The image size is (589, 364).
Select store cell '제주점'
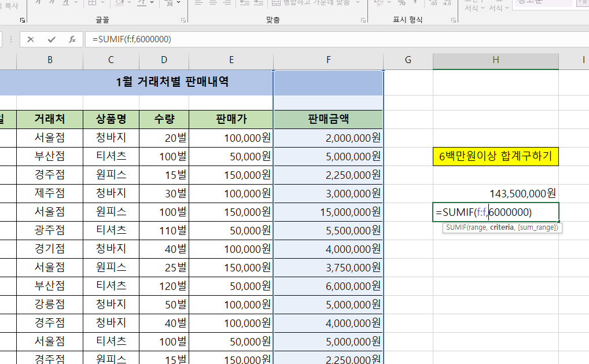[50, 193]
